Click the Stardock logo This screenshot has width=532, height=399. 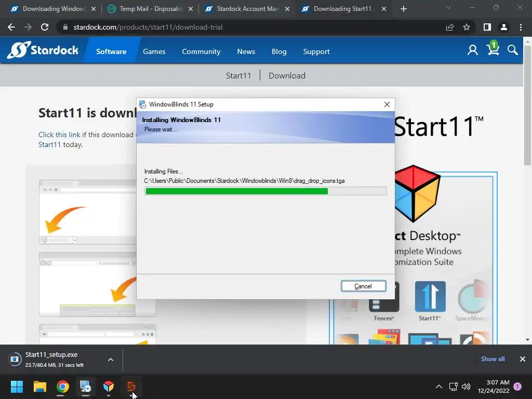click(43, 50)
